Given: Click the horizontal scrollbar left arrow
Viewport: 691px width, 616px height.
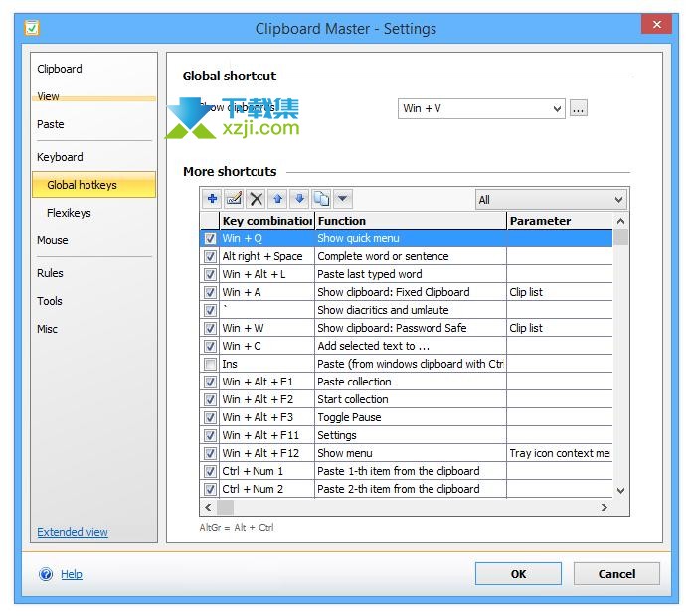Looking at the screenshot, I should (209, 508).
